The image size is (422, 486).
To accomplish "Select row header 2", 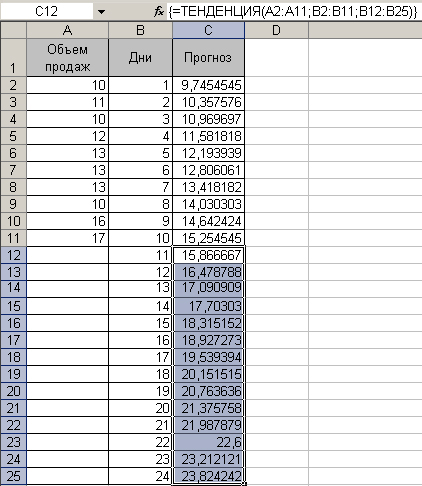I will tap(13, 85).
